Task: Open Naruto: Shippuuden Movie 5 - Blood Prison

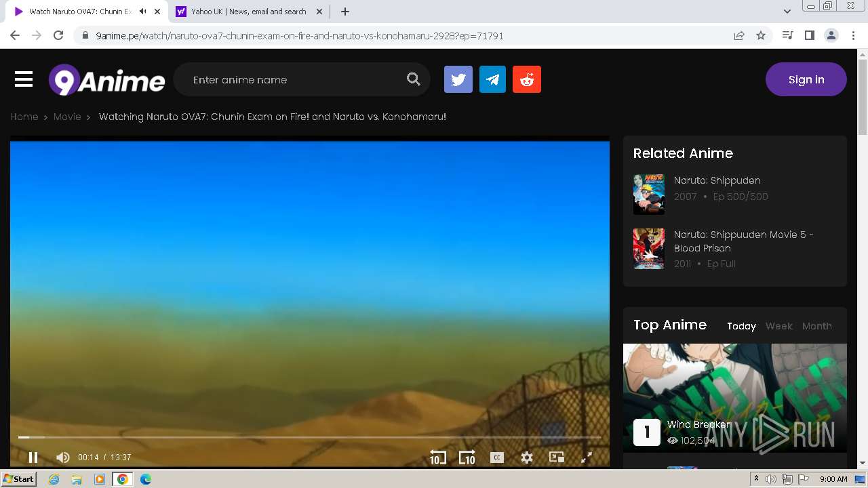Action: click(x=744, y=241)
